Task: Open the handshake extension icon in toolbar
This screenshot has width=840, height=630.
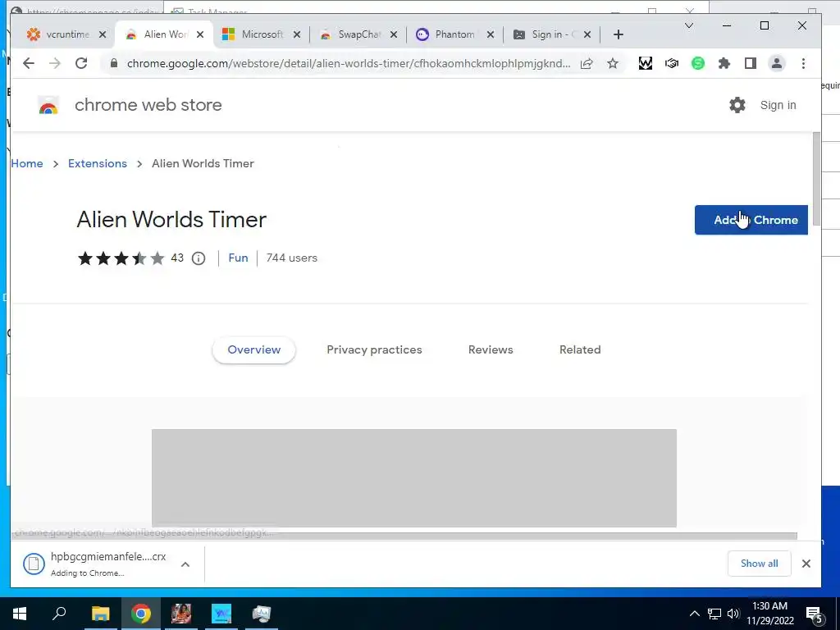Action: [x=672, y=63]
